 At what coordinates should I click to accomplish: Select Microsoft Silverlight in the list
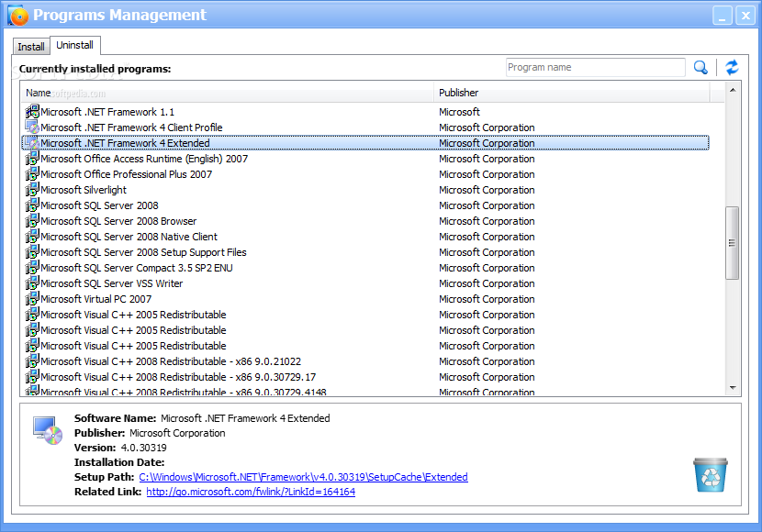click(365, 189)
